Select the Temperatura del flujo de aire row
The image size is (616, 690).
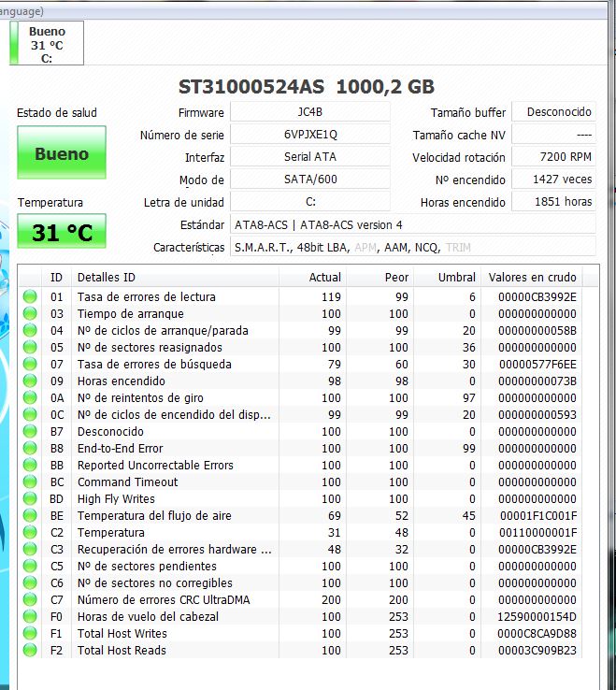point(300,515)
